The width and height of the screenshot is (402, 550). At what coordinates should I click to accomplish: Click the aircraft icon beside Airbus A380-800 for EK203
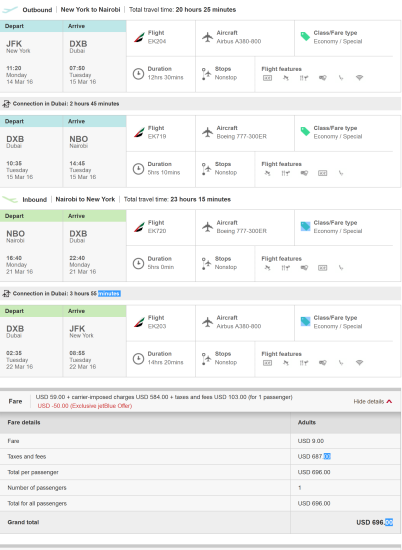click(208, 322)
